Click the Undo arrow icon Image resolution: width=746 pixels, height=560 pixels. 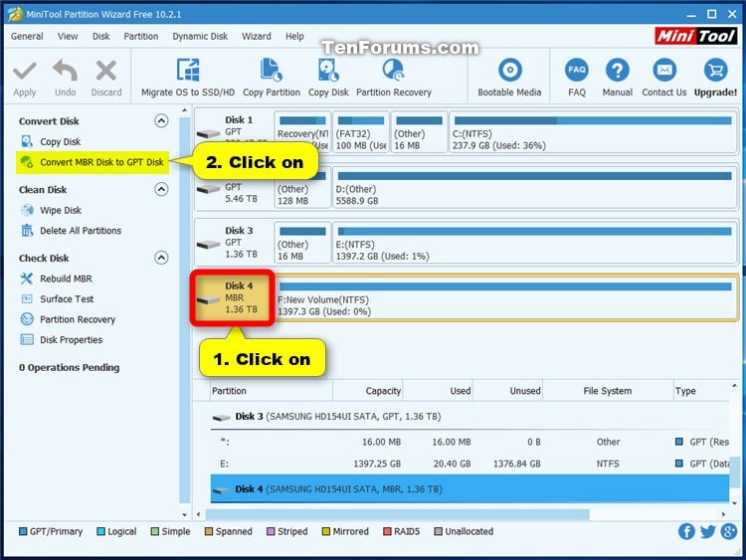[66, 71]
